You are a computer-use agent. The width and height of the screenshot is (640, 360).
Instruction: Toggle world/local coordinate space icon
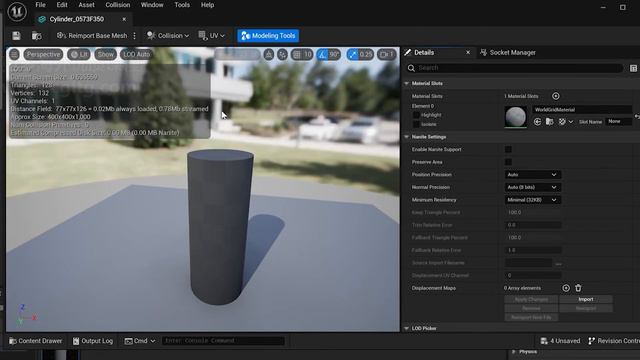[x=282, y=54]
